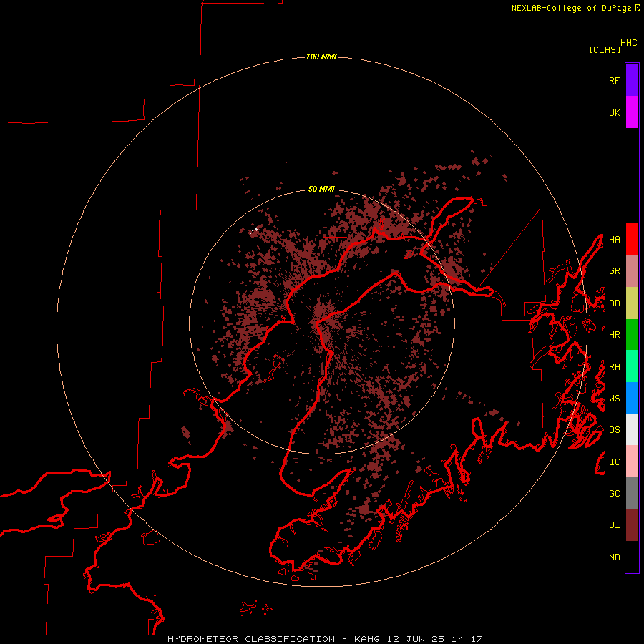Click the [CLAS] legend header
This screenshot has height=644, width=644.
point(605,49)
